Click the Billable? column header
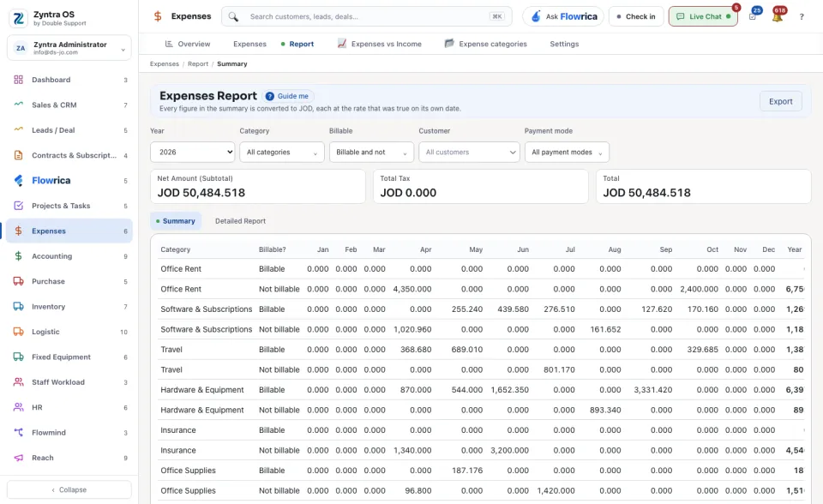 [x=273, y=249]
